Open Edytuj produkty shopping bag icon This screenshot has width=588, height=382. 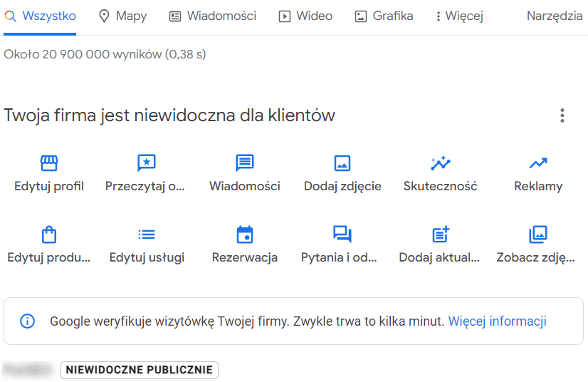[49, 234]
